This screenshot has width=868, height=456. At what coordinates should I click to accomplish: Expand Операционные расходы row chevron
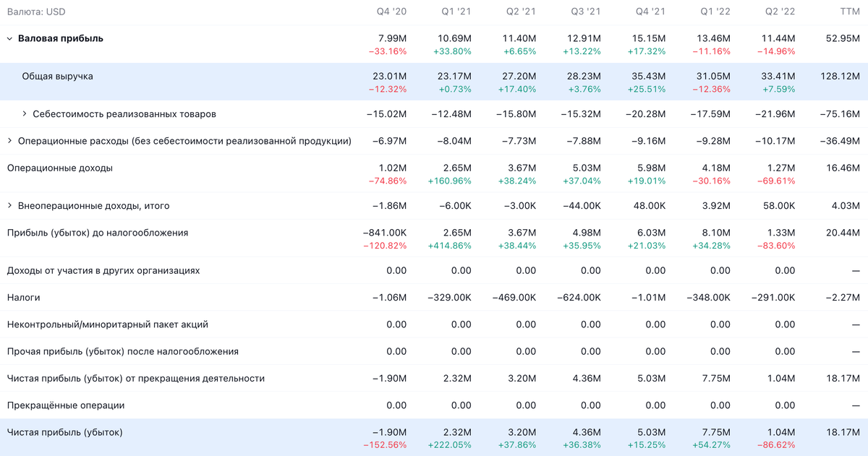point(10,141)
